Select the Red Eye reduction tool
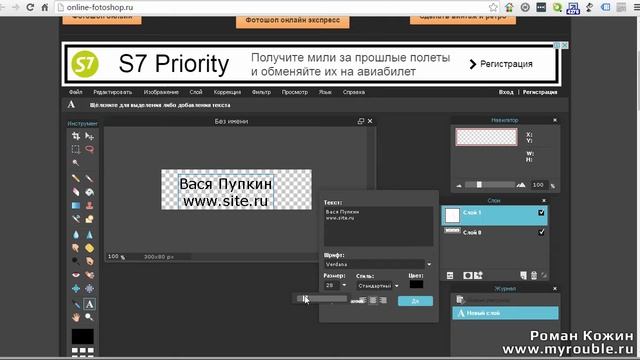 click(76, 275)
